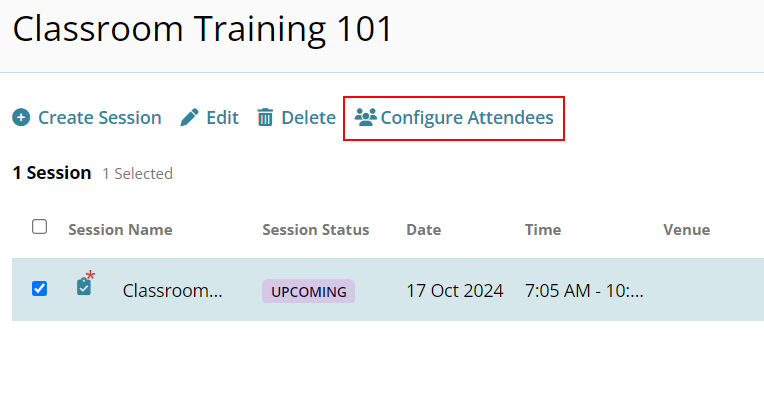
Task: Click the 17 Oct 2024 date cell
Action: tap(455, 291)
